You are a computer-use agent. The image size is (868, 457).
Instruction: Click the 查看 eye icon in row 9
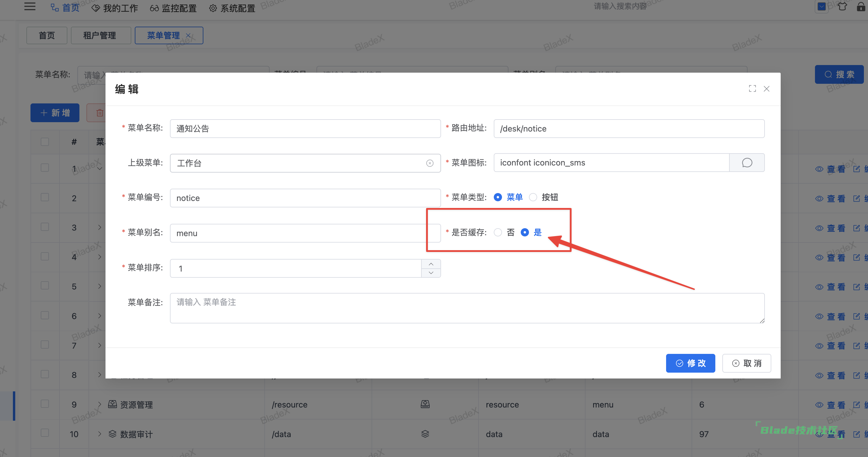click(x=819, y=405)
